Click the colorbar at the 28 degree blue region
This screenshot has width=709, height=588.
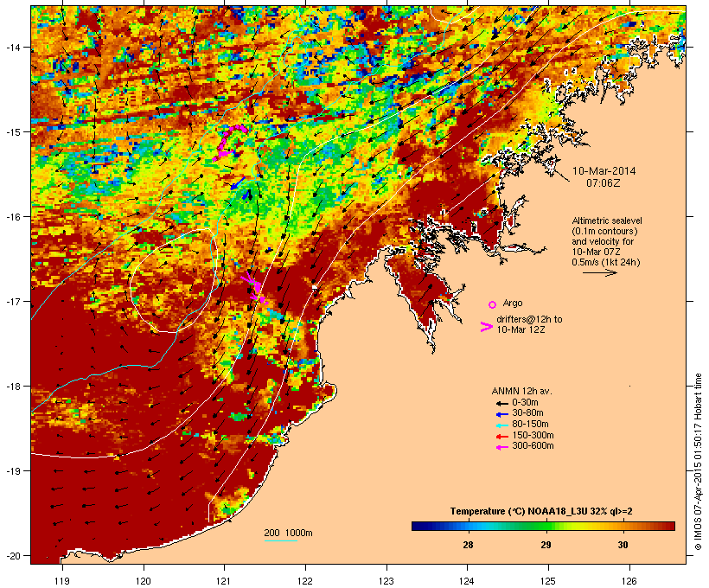coord(468,526)
